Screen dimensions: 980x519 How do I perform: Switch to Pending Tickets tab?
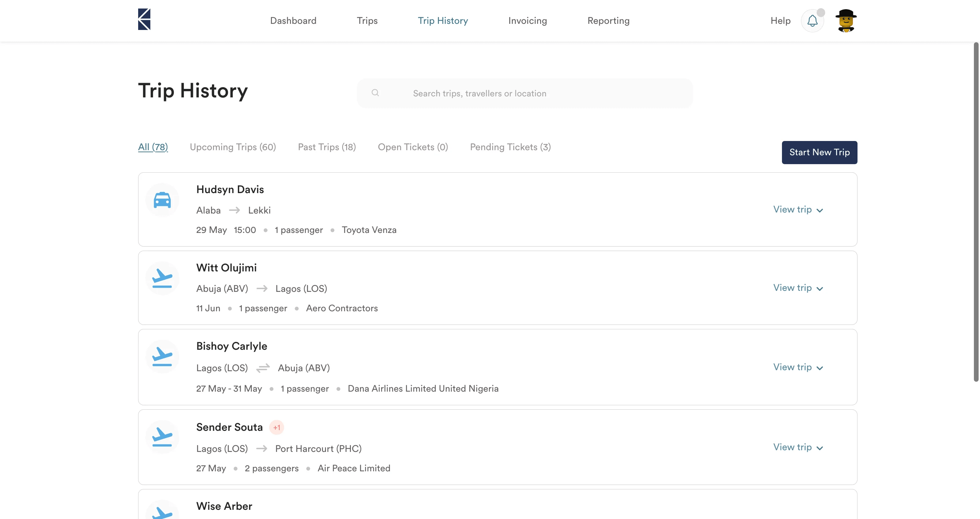pyautogui.click(x=510, y=147)
